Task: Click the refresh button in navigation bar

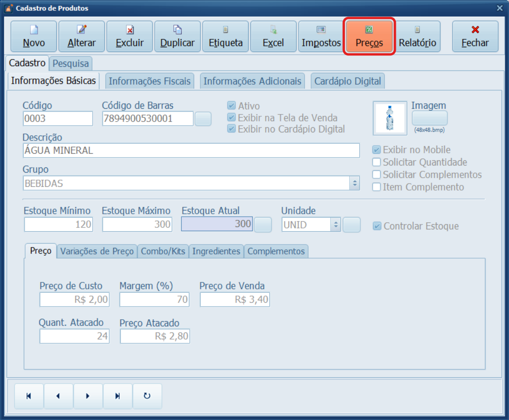Action: [x=147, y=396]
